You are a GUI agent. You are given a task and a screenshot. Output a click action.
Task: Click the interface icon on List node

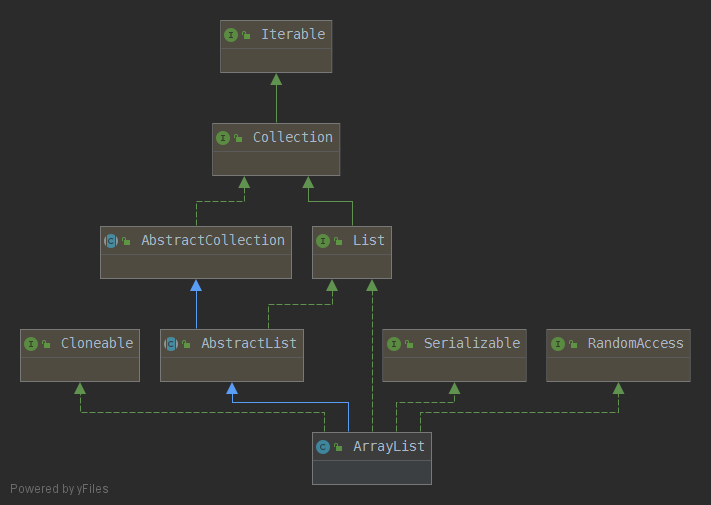(323, 241)
